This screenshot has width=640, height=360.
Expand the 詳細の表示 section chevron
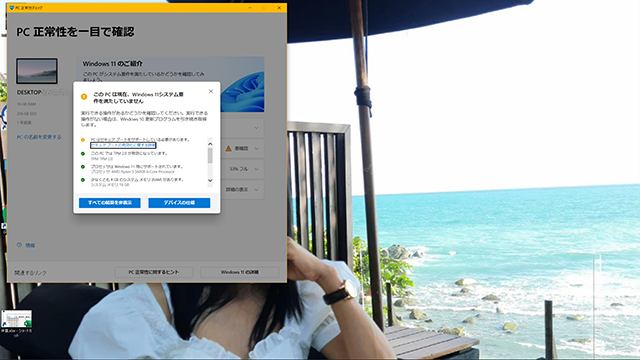pos(256,189)
